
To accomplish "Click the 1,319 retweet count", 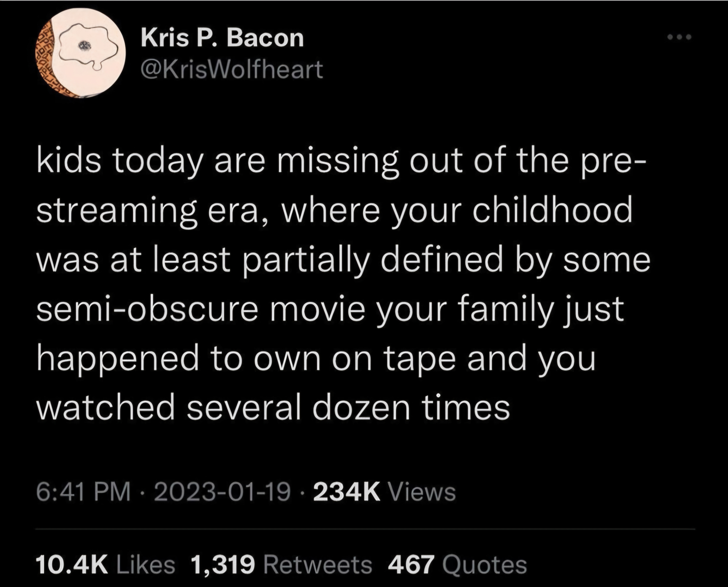I will 223,565.
